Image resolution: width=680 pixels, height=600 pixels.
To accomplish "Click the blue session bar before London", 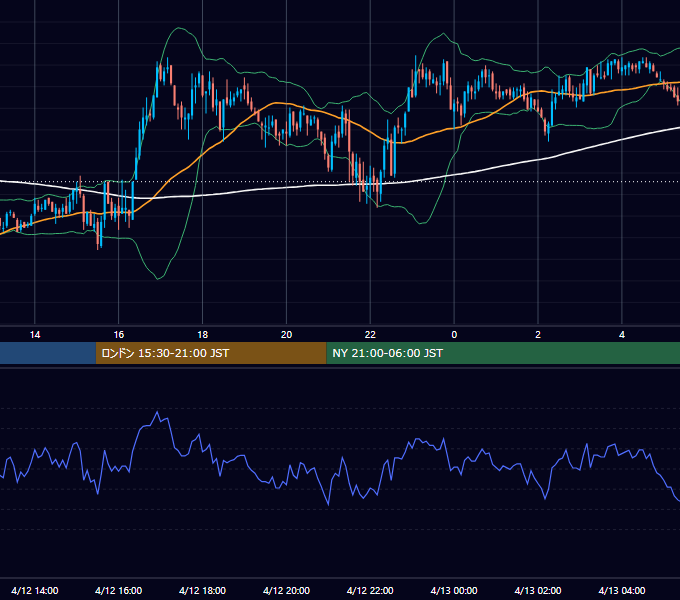I will click(x=48, y=353).
